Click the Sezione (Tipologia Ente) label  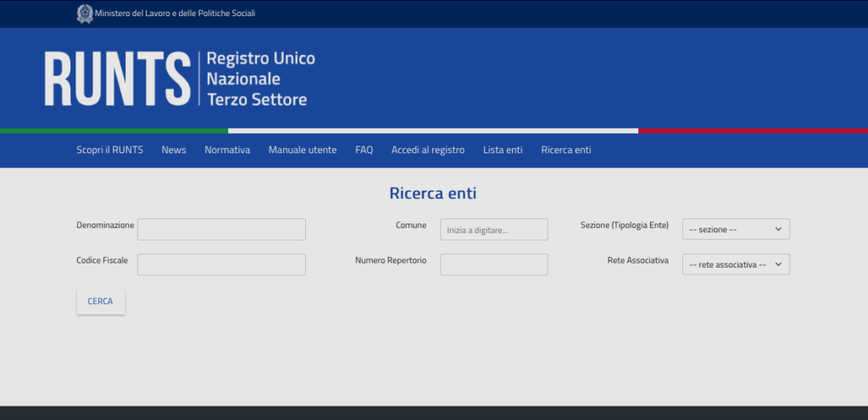[625, 225]
